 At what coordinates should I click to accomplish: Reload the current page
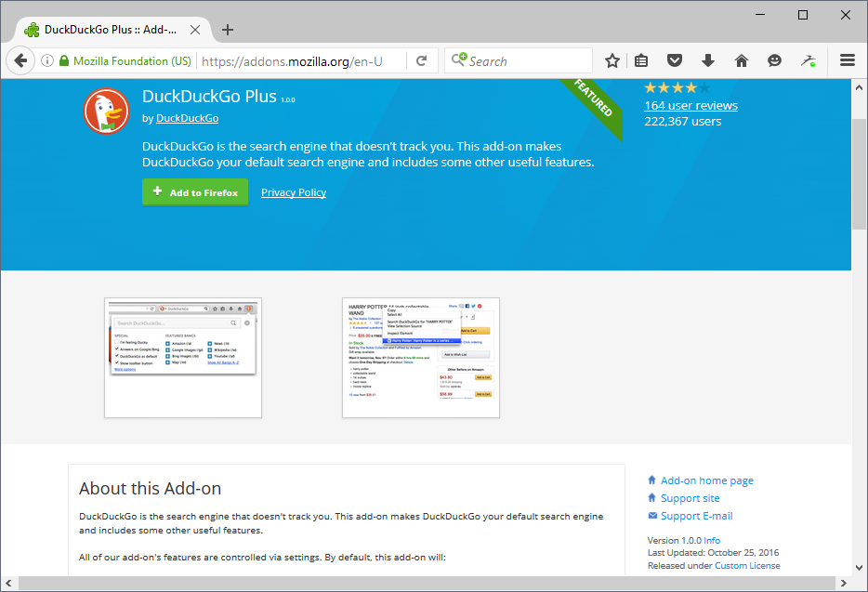coord(422,60)
